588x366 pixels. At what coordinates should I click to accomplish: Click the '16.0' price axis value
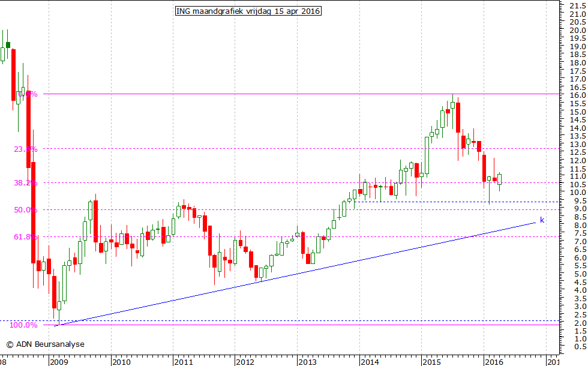click(x=578, y=95)
